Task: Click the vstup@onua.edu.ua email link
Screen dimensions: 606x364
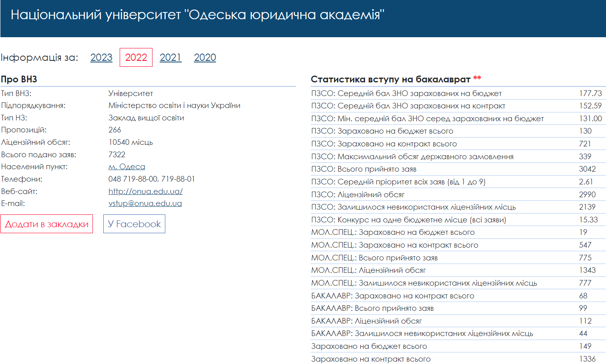Action: 145,203
